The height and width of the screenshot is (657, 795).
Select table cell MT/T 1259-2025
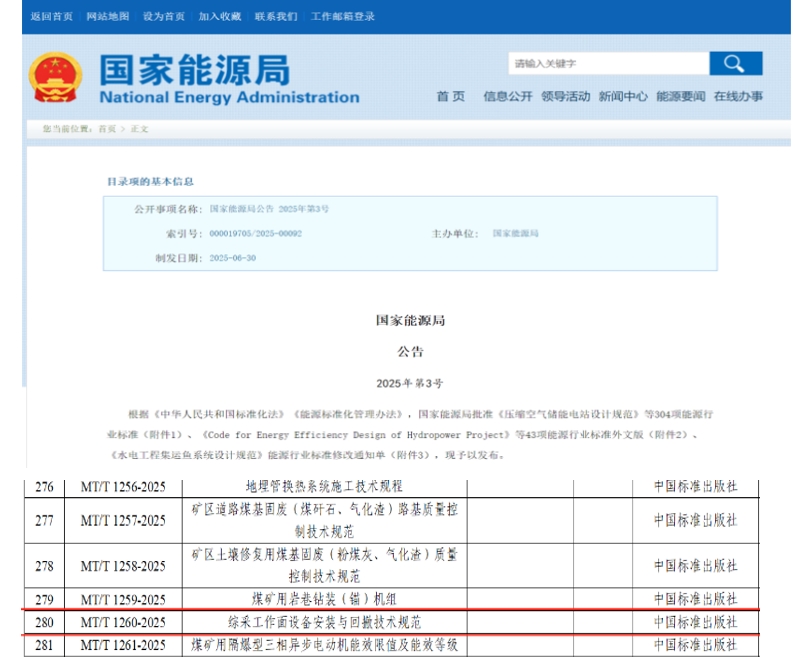click(123, 600)
